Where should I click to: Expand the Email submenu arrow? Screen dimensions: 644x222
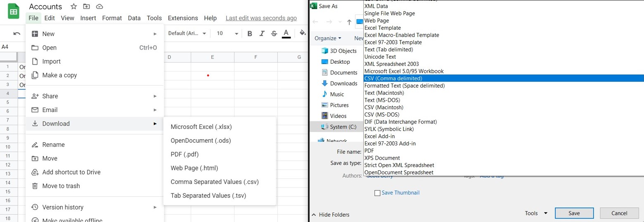click(155, 110)
